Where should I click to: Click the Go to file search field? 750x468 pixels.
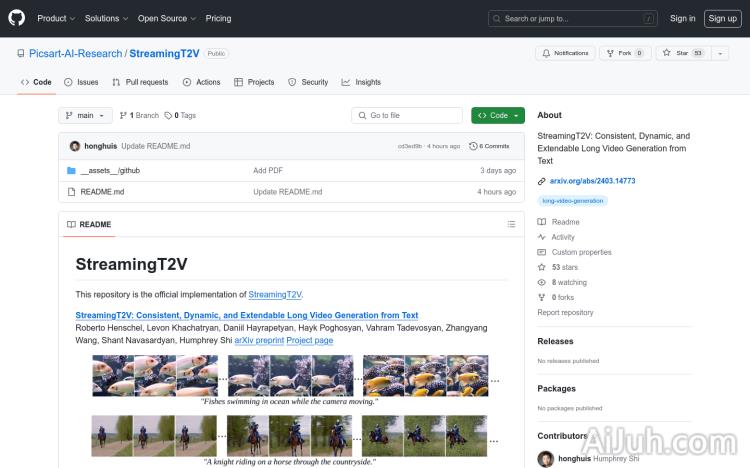(x=407, y=116)
